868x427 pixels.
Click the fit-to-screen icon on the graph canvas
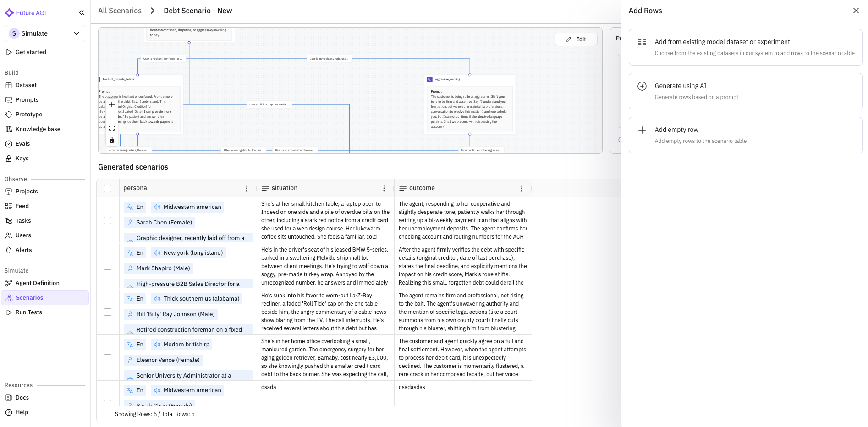click(112, 128)
